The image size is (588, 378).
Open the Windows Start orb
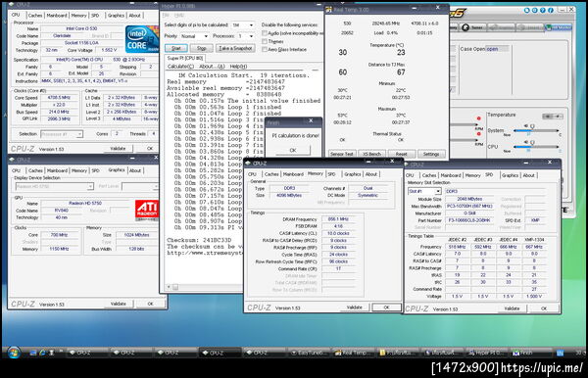(14, 353)
